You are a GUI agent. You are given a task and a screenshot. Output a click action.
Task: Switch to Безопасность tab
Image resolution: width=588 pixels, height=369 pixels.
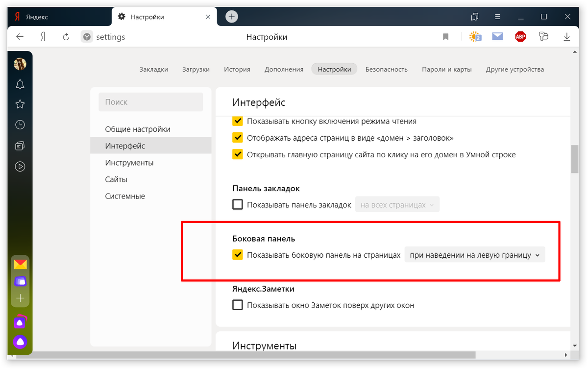[387, 69]
